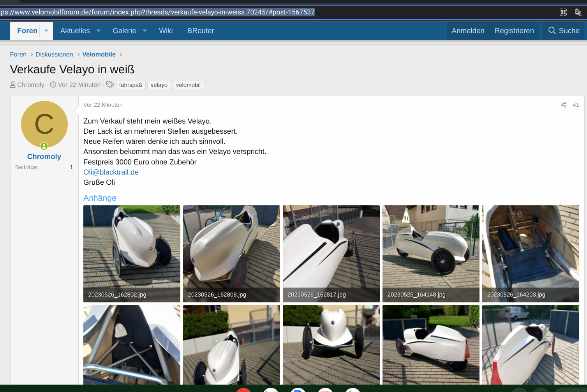Open the BRouter menu item

pos(201,31)
